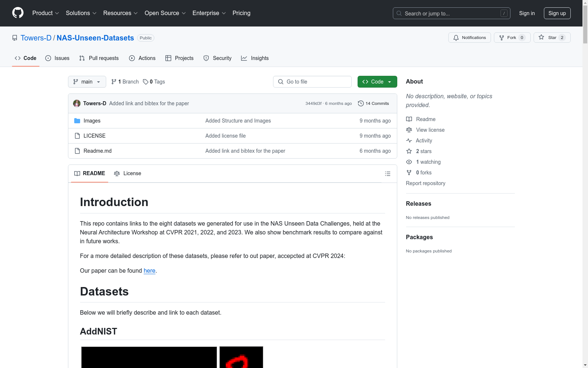Switch to the License tab in README panel
The width and height of the screenshot is (588, 368).
pos(128,173)
